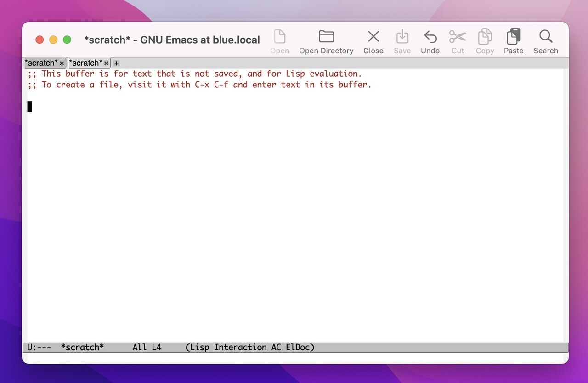Place the cursor on line 4 in the buffer

point(30,106)
